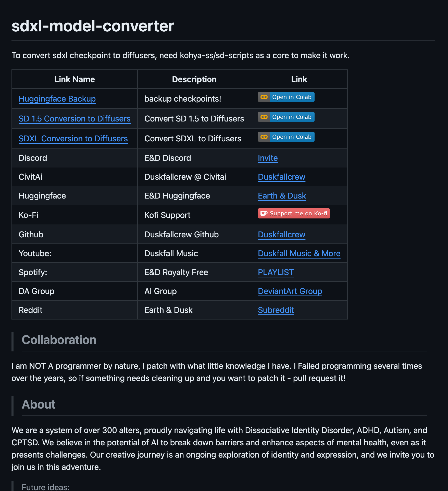The height and width of the screenshot is (491, 448).
Task: Open Duskfallcrew link in CivitAi row
Action: click(281, 177)
